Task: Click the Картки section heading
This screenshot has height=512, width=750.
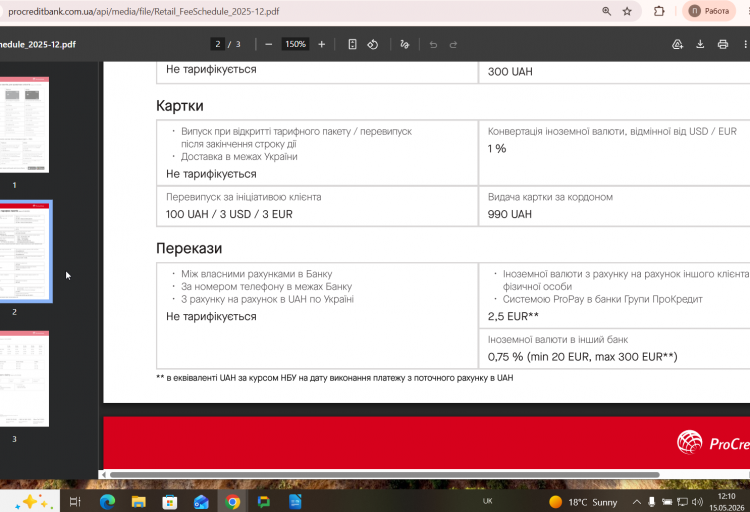Action: click(180, 106)
